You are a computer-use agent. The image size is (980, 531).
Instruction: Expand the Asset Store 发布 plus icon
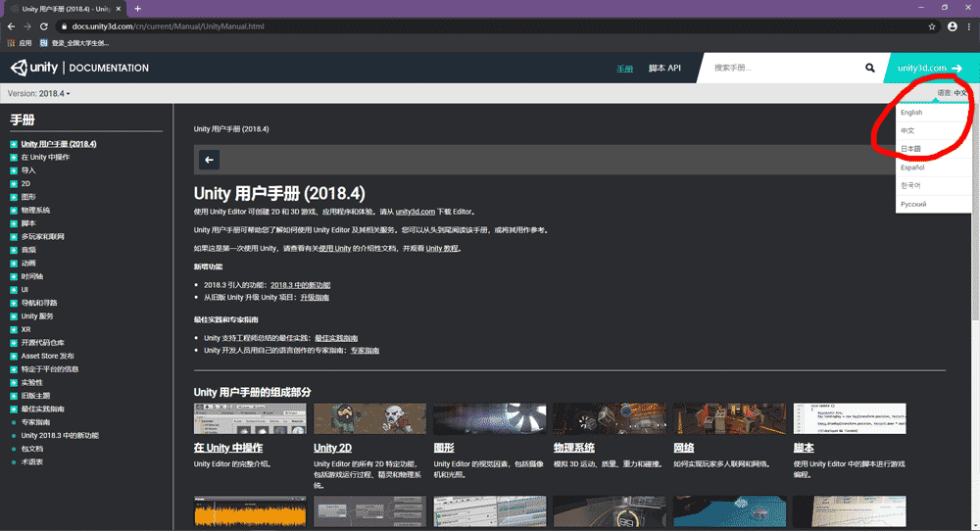pos(14,356)
